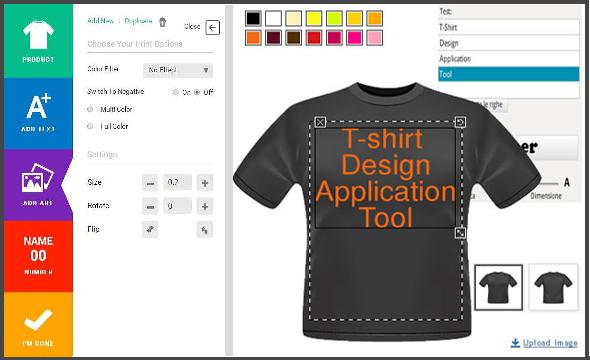Decrease Rotate with minus button
Screen dimensions: 590x360
pyautogui.click(x=150, y=206)
